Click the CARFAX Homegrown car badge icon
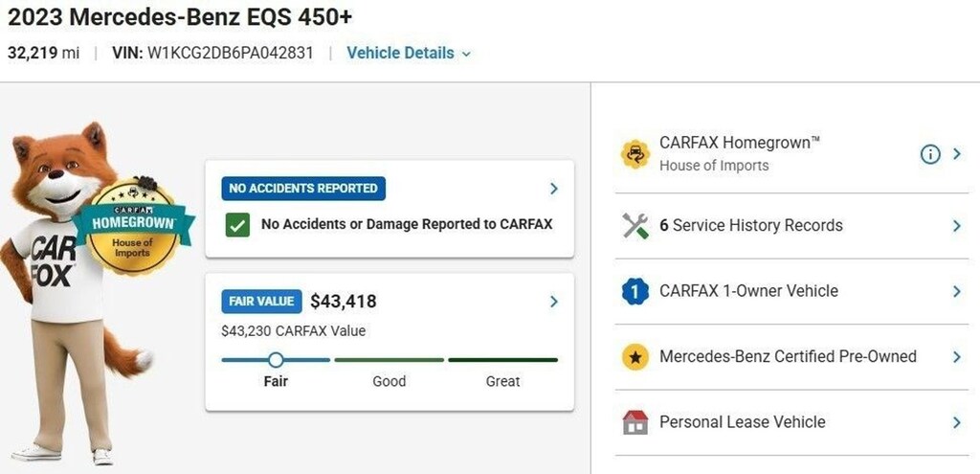 point(635,154)
